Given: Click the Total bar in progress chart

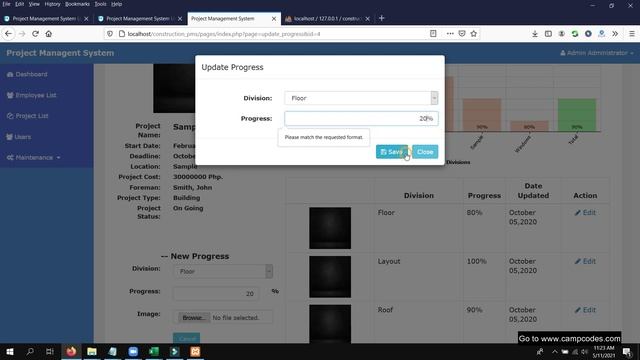Looking at the screenshot, I should point(577,115).
